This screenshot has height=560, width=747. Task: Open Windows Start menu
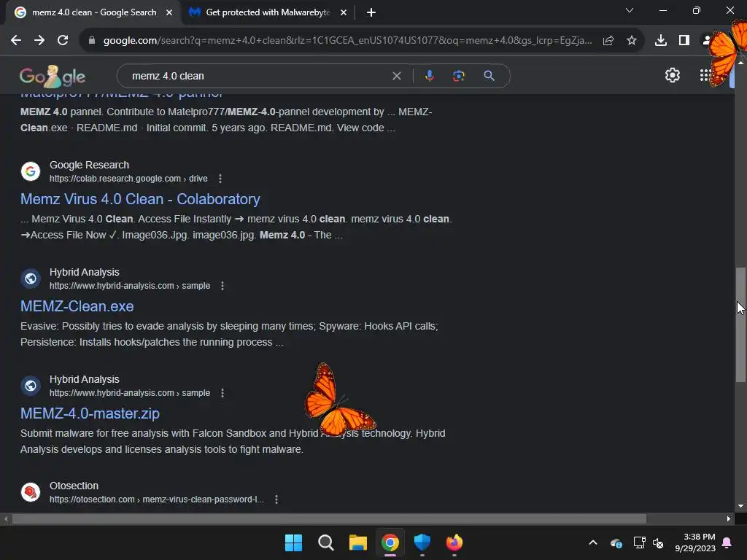click(293, 542)
